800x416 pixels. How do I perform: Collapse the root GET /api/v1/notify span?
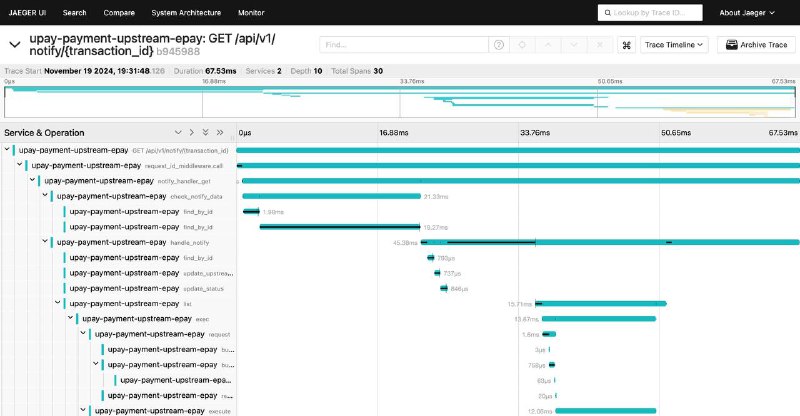coord(7,150)
